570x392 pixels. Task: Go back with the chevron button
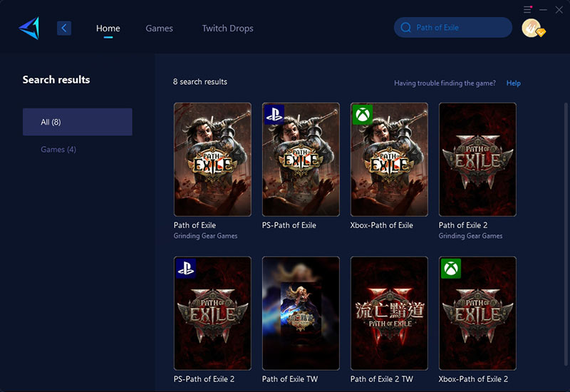pyautogui.click(x=64, y=28)
